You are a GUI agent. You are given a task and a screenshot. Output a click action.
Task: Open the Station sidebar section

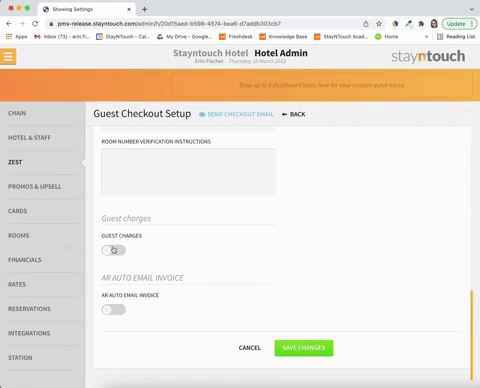[20, 358]
